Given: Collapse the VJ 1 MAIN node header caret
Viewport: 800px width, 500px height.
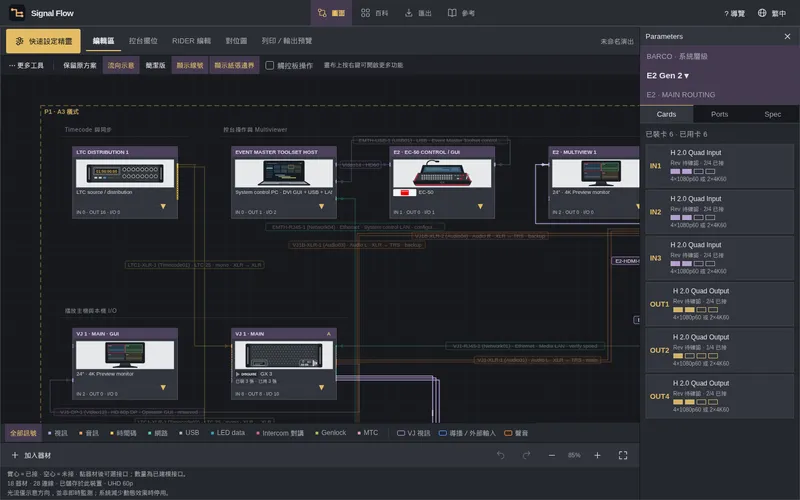Looking at the screenshot, I should pos(329,334).
